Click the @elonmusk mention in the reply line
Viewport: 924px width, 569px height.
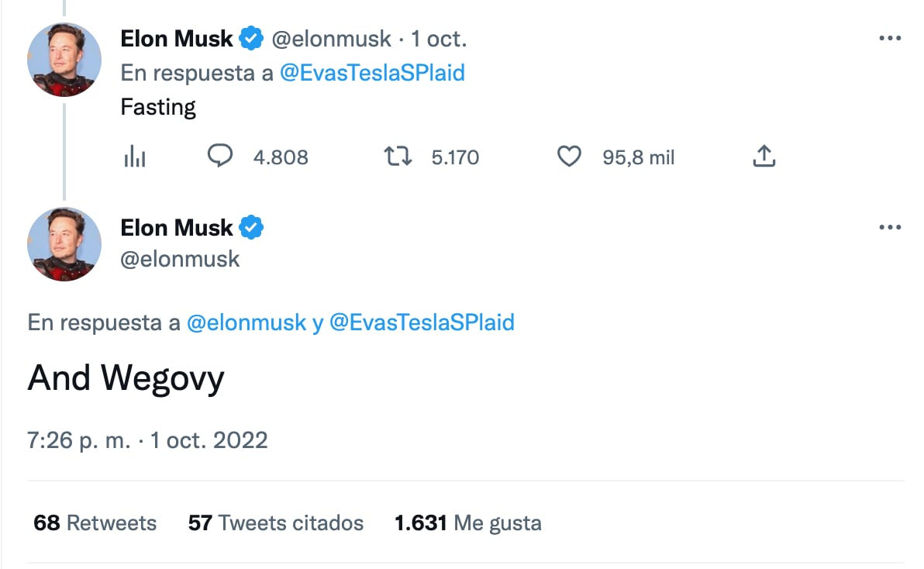247,322
